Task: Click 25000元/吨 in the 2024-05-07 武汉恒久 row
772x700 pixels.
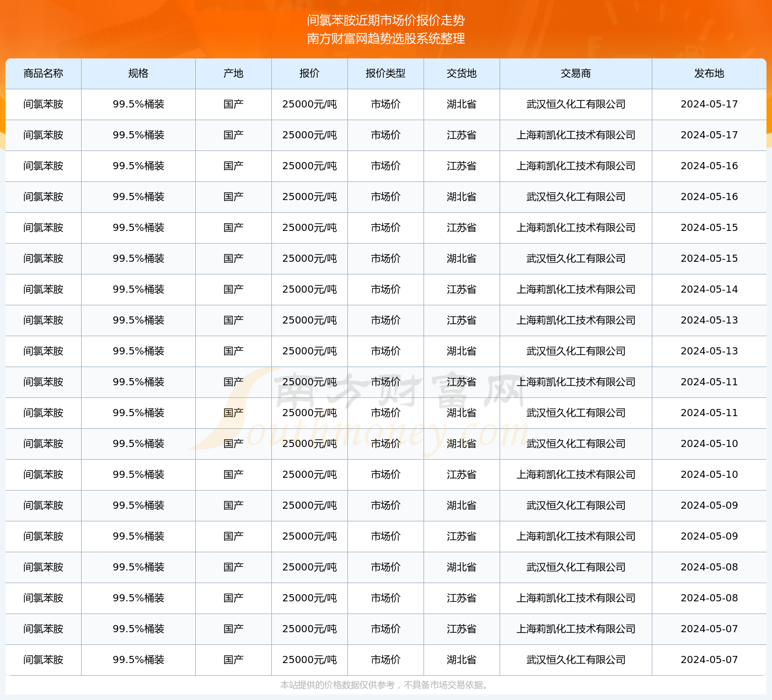Action: (x=310, y=660)
